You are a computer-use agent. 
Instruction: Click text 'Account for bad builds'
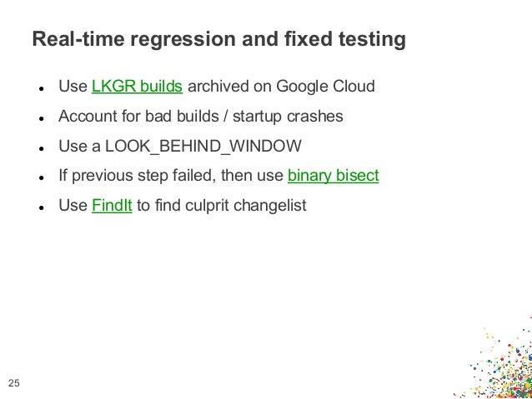pyautogui.click(x=138, y=117)
